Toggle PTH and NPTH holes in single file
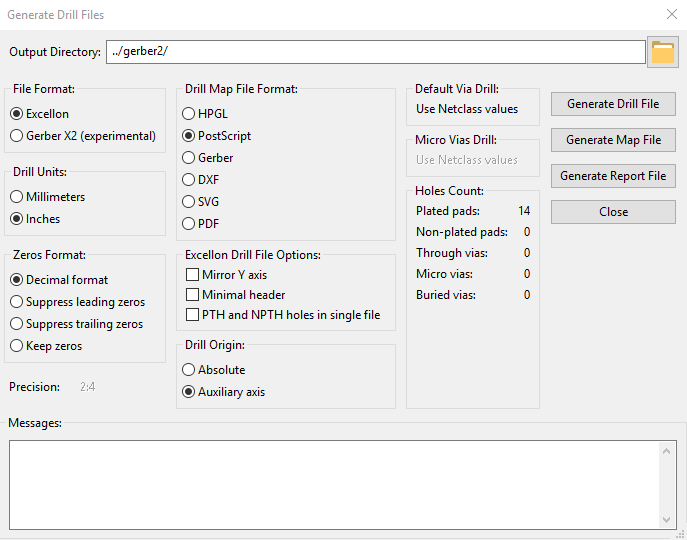 [193, 315]
